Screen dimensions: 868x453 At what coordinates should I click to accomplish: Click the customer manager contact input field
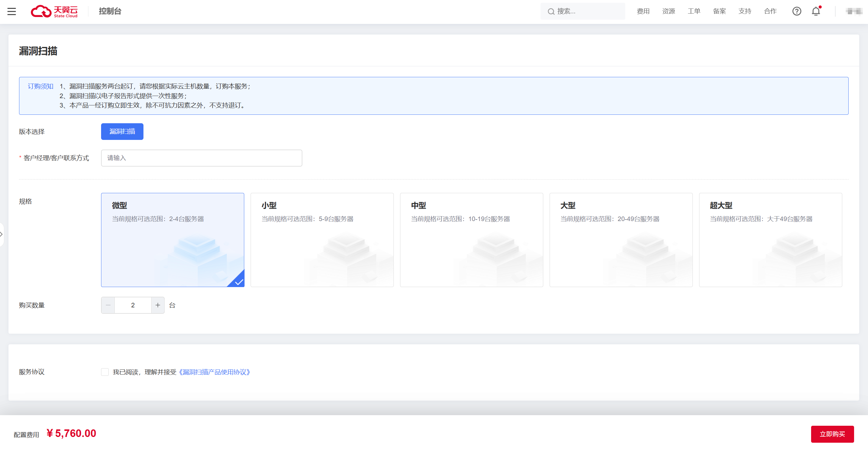[202, 158]
